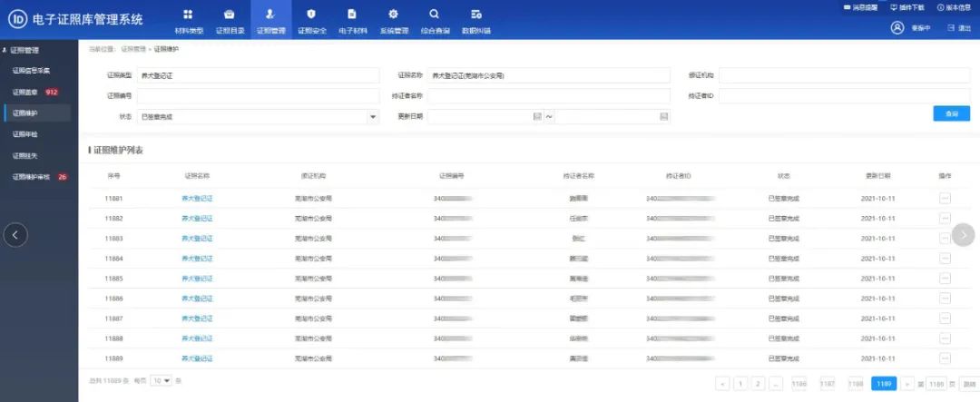Open the page size dropdown showing 10

[x=162, y=380]
